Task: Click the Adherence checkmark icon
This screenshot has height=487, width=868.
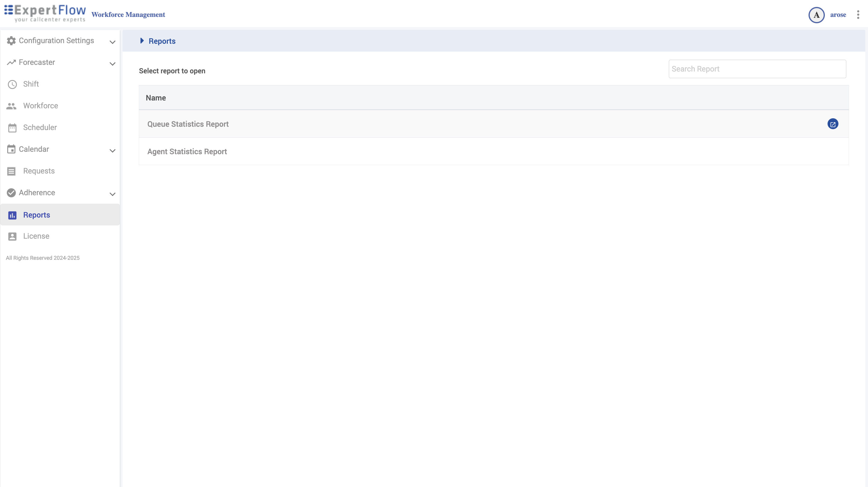Action: (x=11, y=193)
